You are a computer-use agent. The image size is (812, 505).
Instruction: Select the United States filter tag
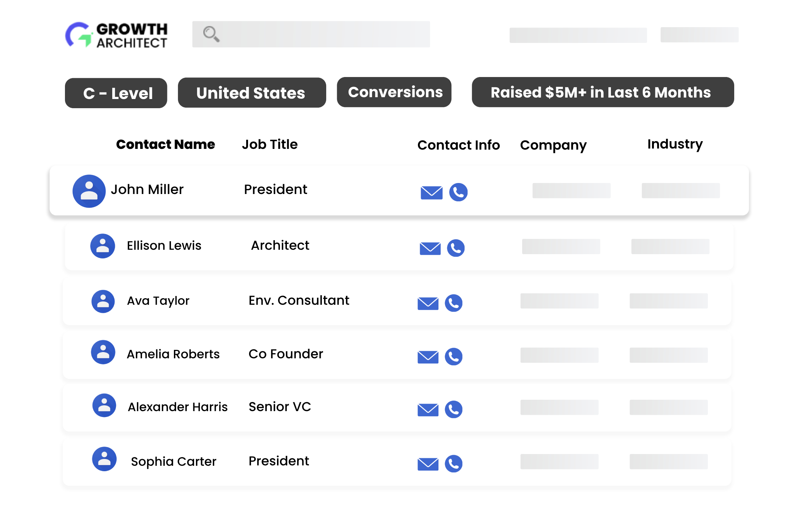(252, 93)
